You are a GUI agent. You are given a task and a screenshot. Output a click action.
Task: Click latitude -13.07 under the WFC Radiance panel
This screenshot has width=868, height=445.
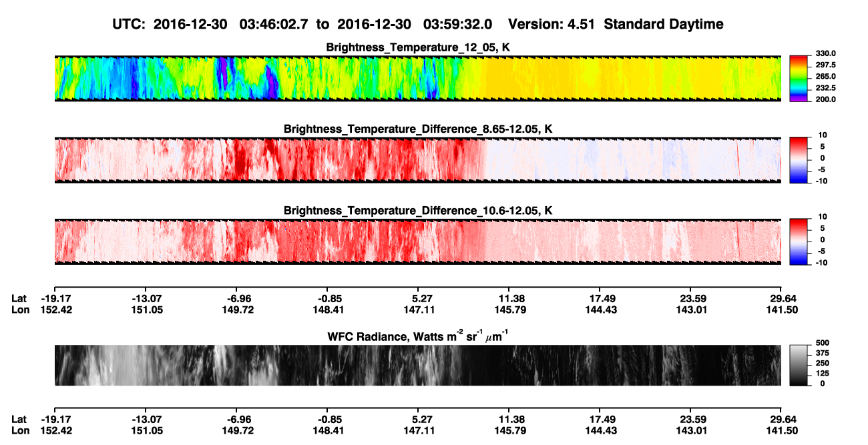coord(146,419)
